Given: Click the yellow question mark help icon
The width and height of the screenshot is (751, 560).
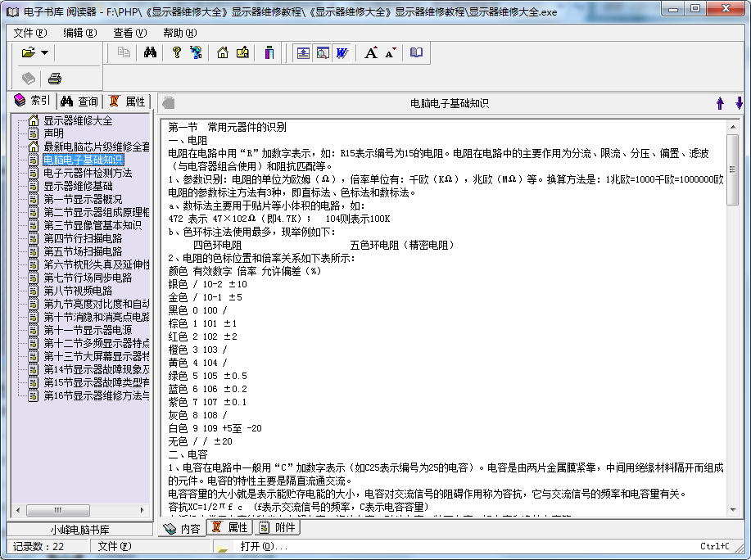Looking at the screenshot, I should click(176, 52).
